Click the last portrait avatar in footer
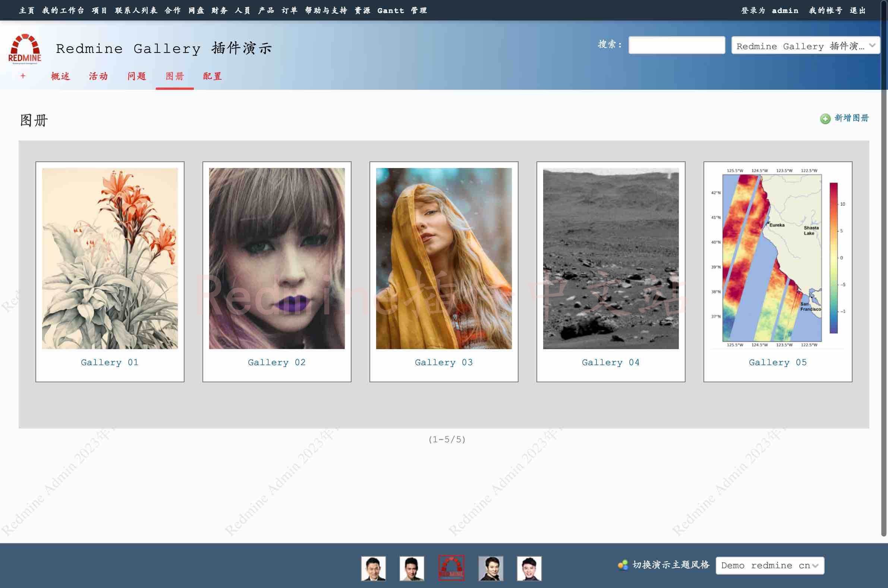The height and width of the screenshot is (588, 888). click(529, 568)
